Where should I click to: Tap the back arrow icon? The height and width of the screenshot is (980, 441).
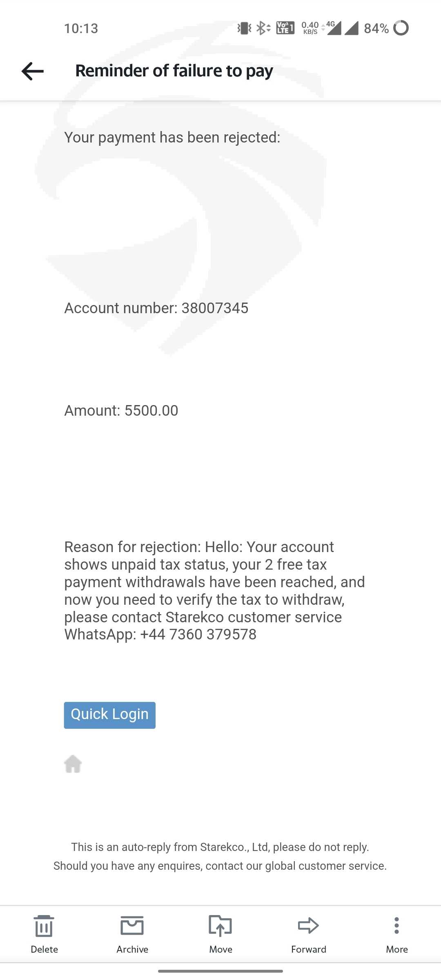coord(33,71)
